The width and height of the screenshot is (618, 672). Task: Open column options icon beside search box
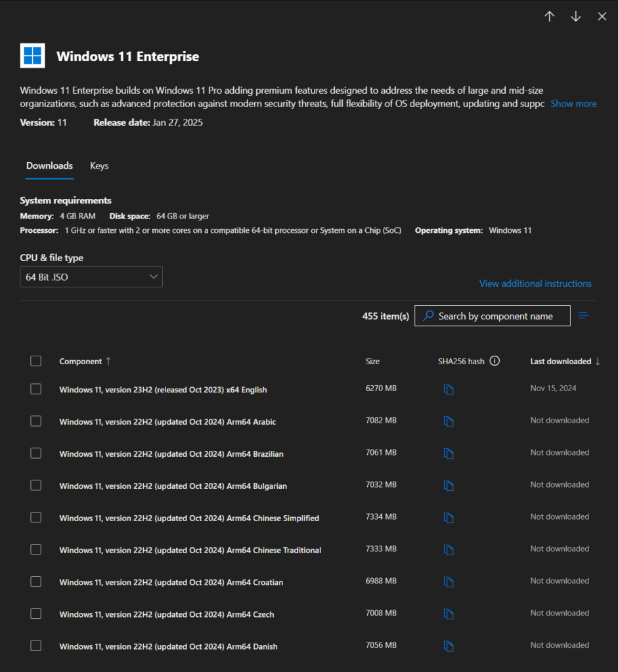coord(583,316)
